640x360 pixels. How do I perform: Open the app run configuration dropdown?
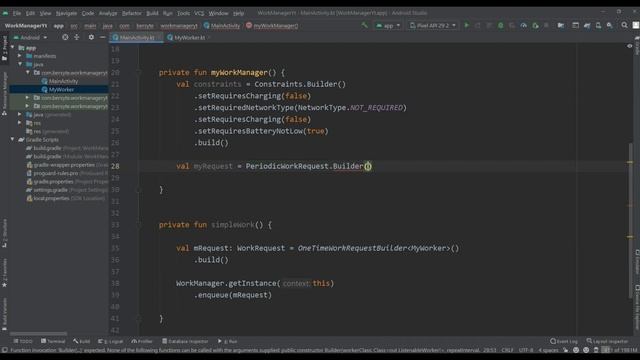(x=388, y=25)
